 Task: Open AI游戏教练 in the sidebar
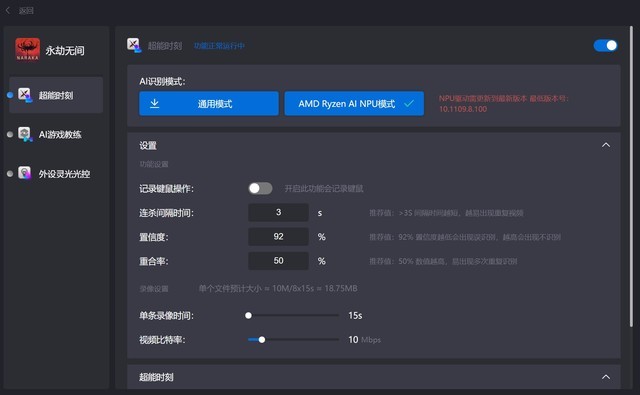point(56,134)
